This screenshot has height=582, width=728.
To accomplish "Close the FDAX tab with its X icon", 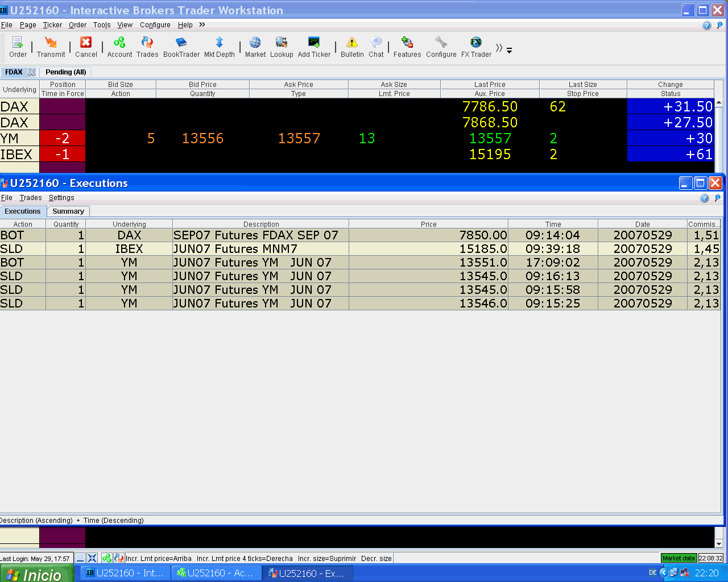I will (32, 72).
